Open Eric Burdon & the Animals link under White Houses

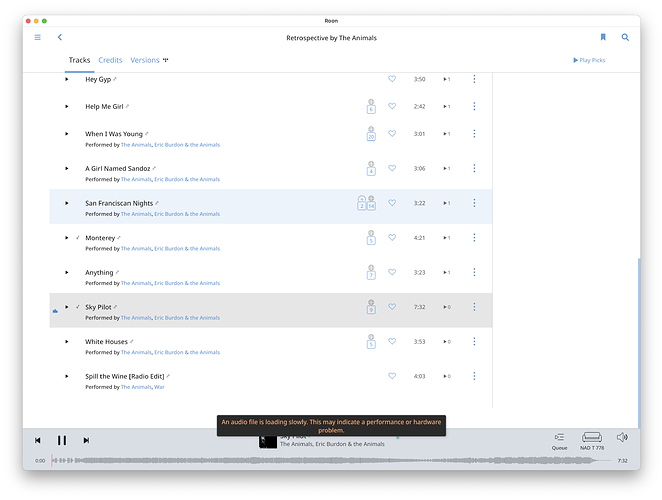point(187,352)
